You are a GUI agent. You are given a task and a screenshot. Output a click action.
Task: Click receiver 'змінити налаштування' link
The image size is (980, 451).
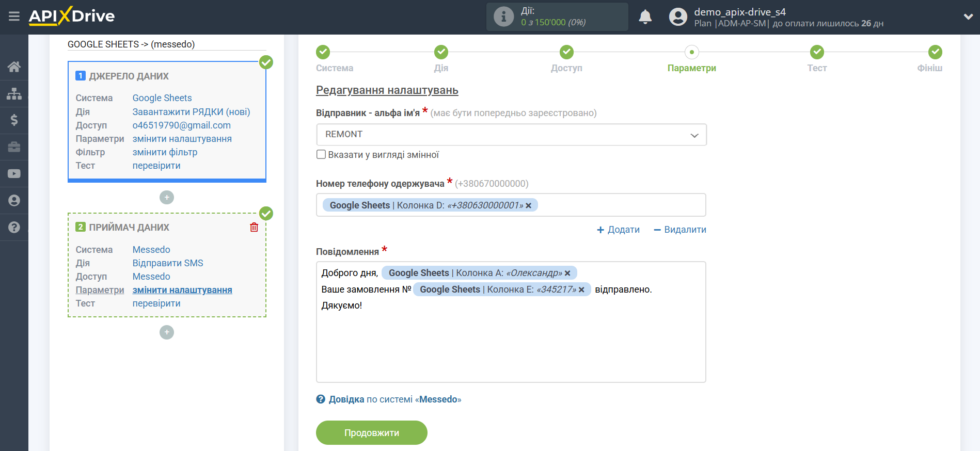(x=182, y=290)
